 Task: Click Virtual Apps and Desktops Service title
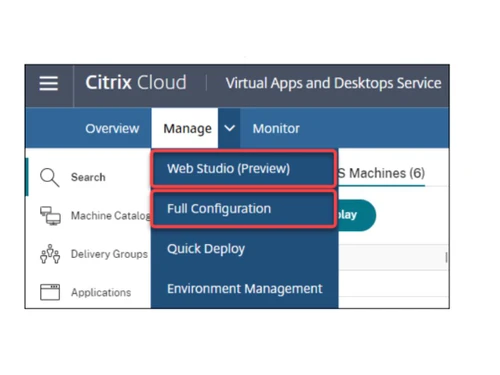(x=333, y=83)
